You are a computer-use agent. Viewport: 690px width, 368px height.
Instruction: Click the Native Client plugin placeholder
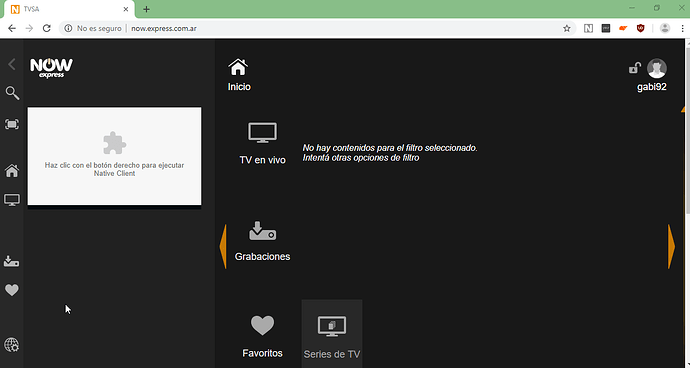coord(114,156)
